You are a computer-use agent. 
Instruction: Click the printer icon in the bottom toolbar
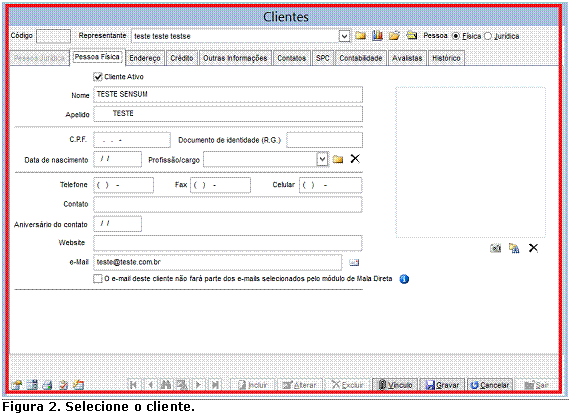coord(48,385)
